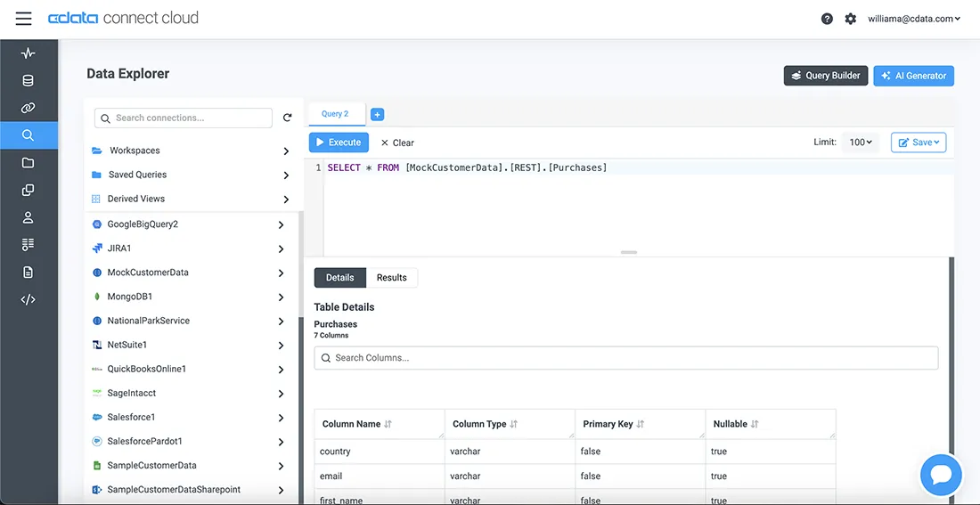Open the williama@cdata.com account dropdown
This screenshot has height=505, width=980.
pos(914,19)
